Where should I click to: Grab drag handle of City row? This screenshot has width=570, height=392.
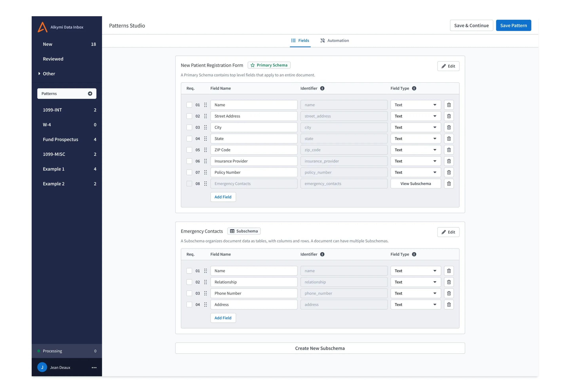(x=205, y=128)
